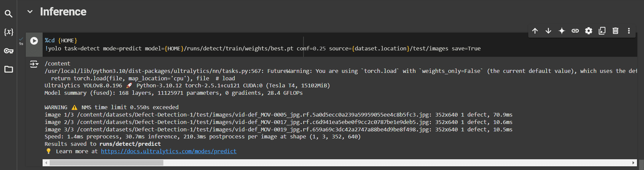Delete the code cell
The width and height of the screenshot is (644, 170).
(x=615, y=31)
